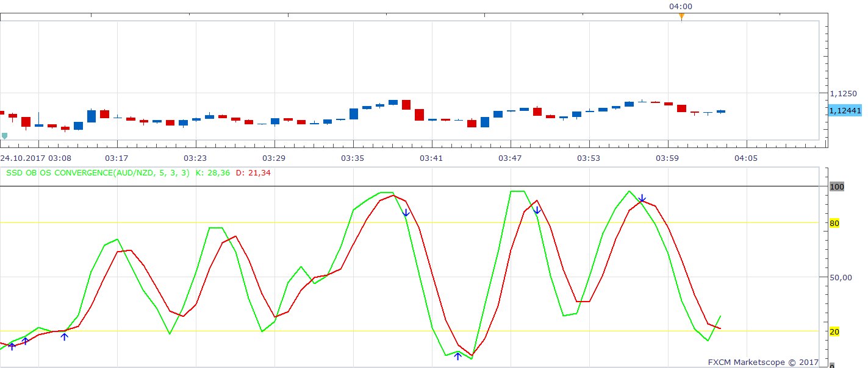The height and width of the screenshot is (368, 868).
Task: Click the yellow 80 overbought level label
Action: coord(834,223)
